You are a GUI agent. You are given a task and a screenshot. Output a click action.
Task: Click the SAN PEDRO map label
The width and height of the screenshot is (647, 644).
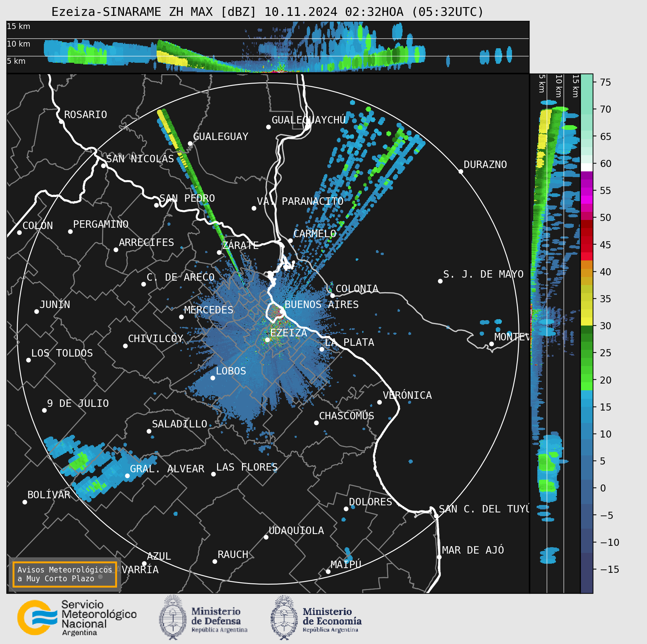187,198
